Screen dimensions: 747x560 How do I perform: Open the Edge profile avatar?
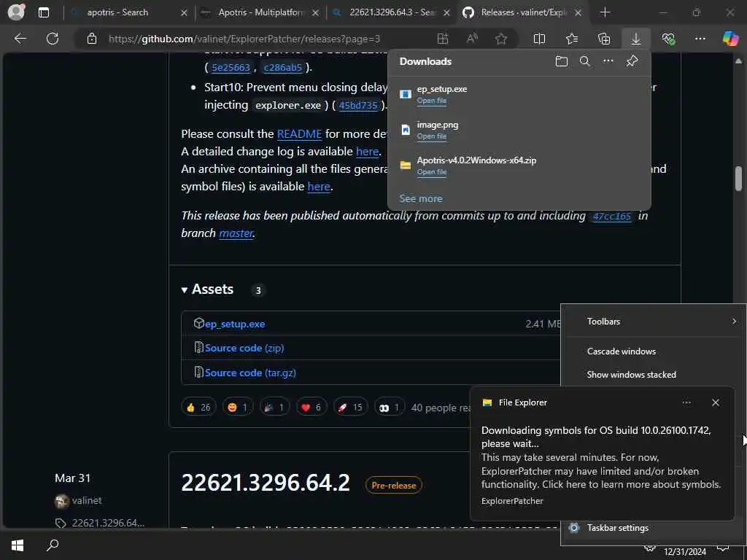pyautogui.click(x=16, y=12)
